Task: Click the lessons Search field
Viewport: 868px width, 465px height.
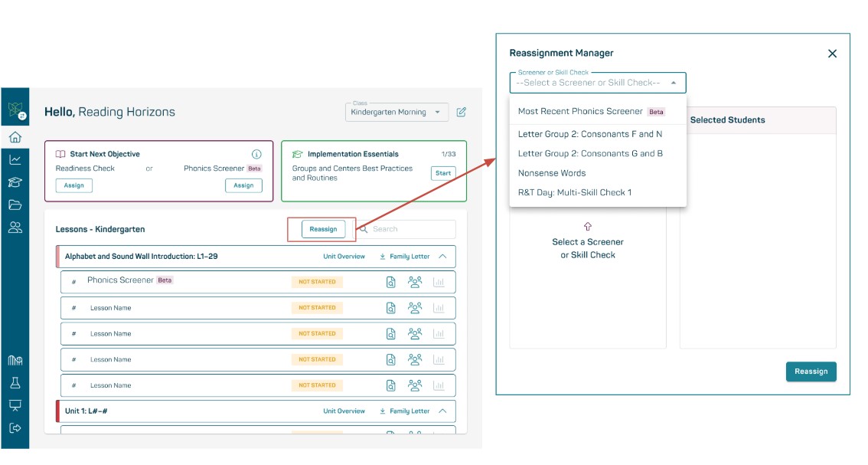Action: tap(406, 229)
